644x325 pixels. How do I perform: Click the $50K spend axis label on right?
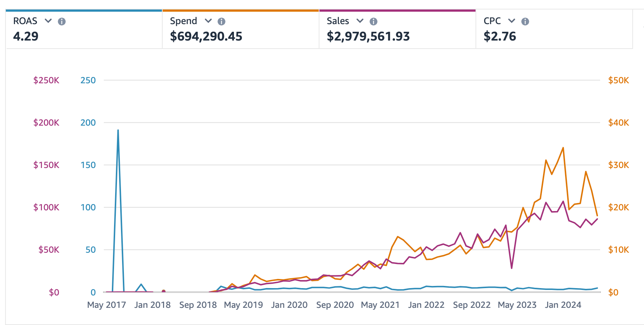[x=619, y=80]
